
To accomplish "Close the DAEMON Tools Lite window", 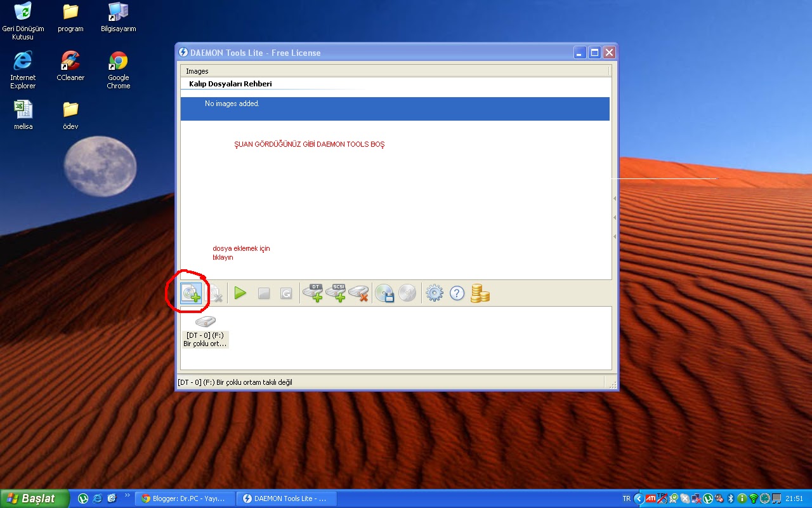I will (609, 53).
